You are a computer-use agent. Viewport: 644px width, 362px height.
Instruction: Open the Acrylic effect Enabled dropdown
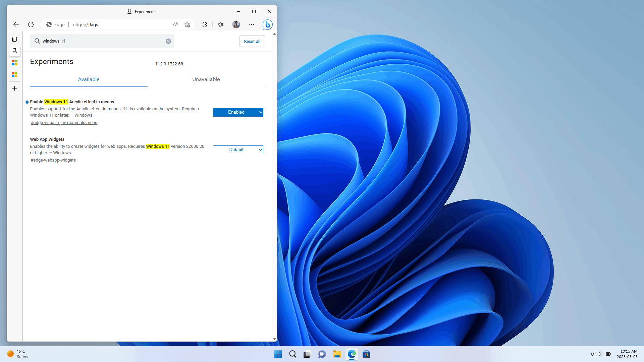238,112
